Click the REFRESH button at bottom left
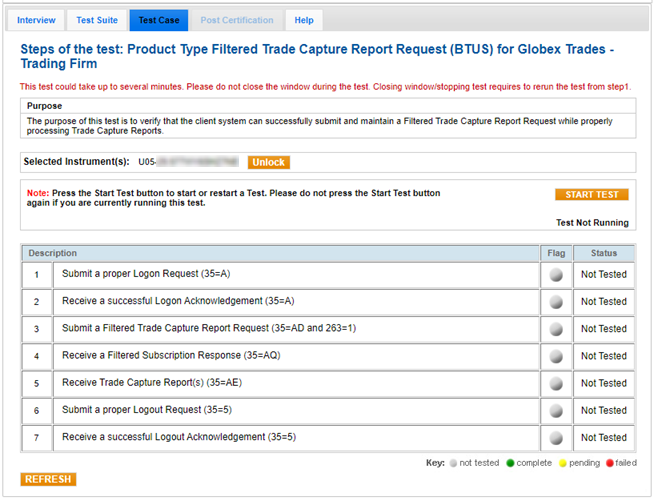This screenshot has height=501, width=654. tap(48, 480)
